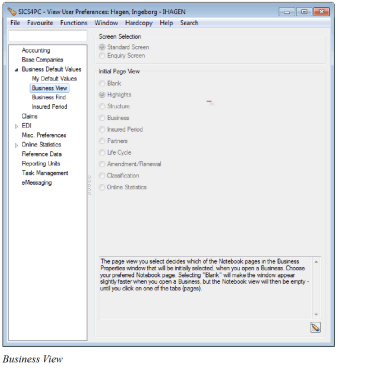Expand the EDI tree node

tap(16, 126)
